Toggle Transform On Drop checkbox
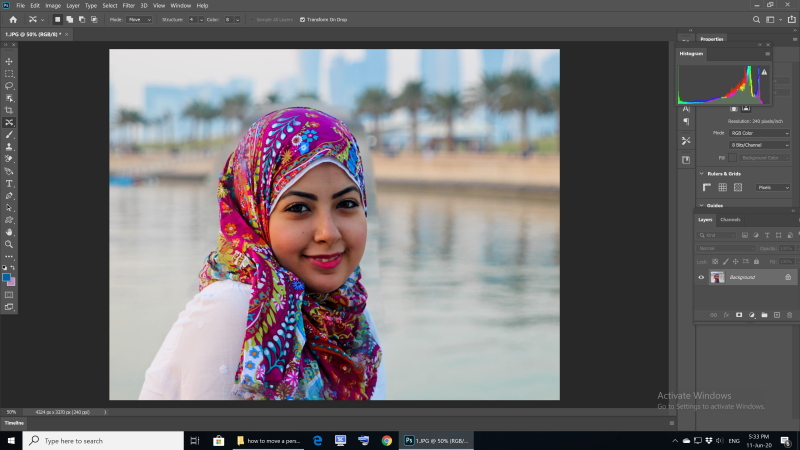This screenshot has width=800, height=450. [303, 20]
